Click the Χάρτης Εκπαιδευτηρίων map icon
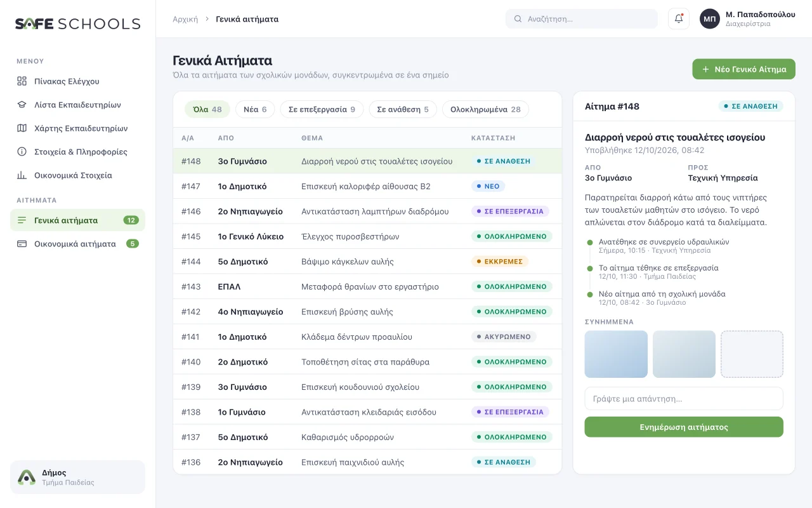Screen dimensions: 812x508 coord(22,128)
